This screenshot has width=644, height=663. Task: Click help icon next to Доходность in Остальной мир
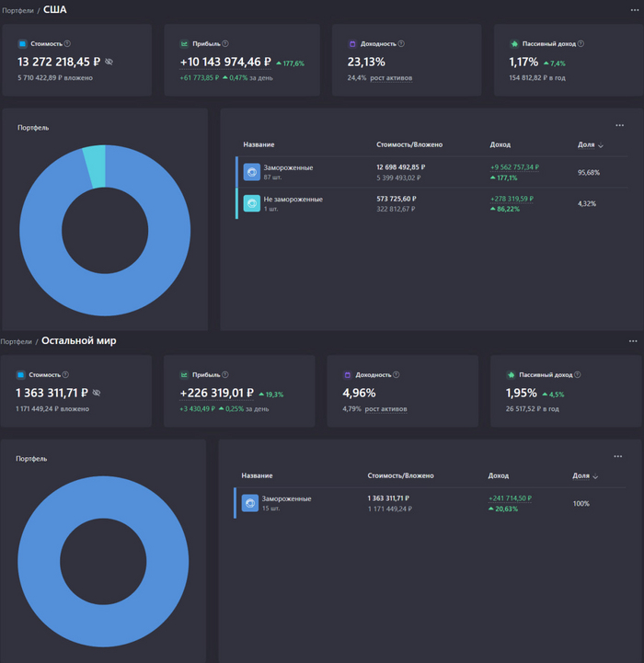coord(396,374)
